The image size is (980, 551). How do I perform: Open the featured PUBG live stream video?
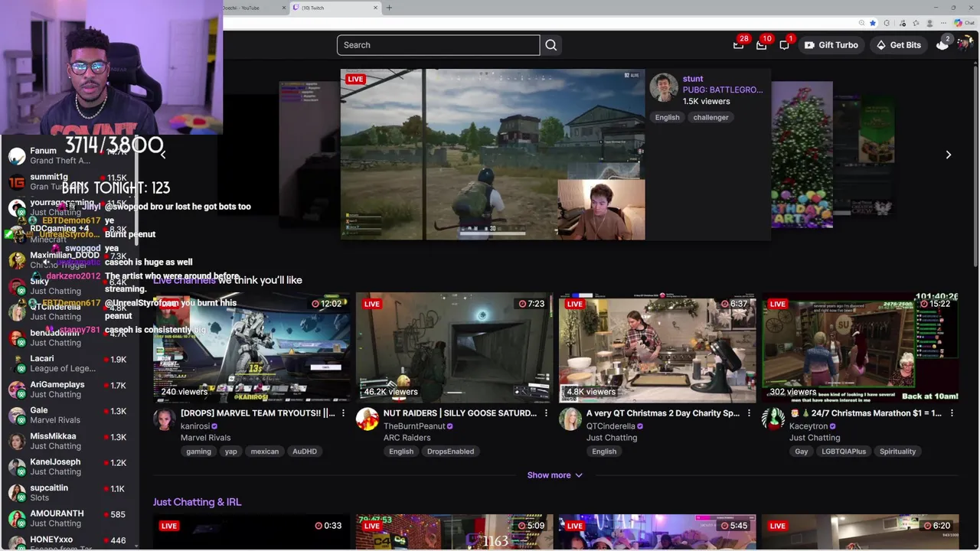tap(492, 155)
